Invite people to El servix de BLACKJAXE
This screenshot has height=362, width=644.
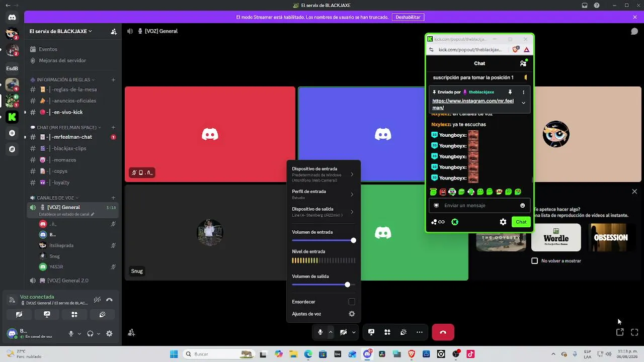pyautogui.click(x=114, y=31)
